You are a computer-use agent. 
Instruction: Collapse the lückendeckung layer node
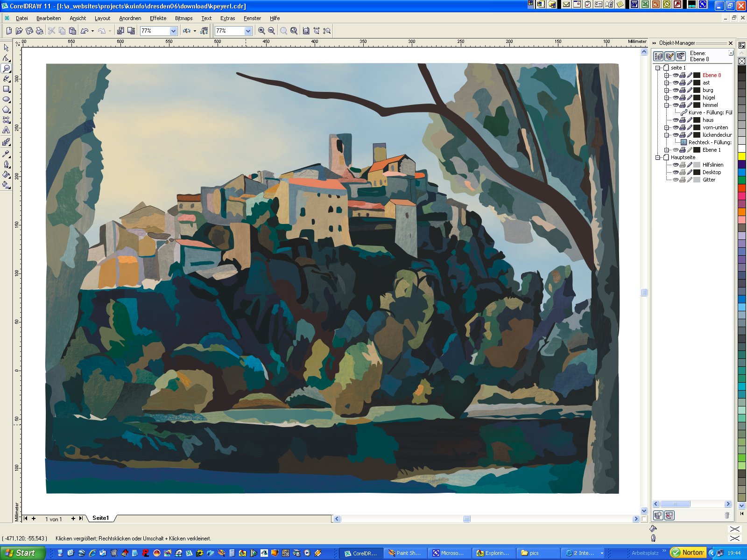coord(667,135)
